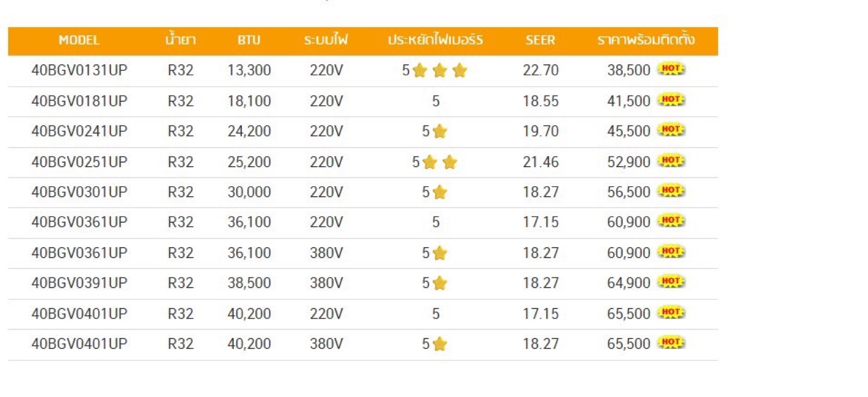The width and height of the screenshot is (868, 397).
Task: Click the HOT badge beside price 64,900
Action: click(671, 282)
